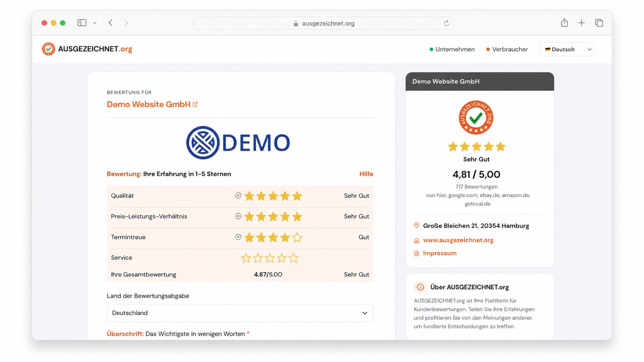Open the Unternehmen navigation item

click(452, 49)
